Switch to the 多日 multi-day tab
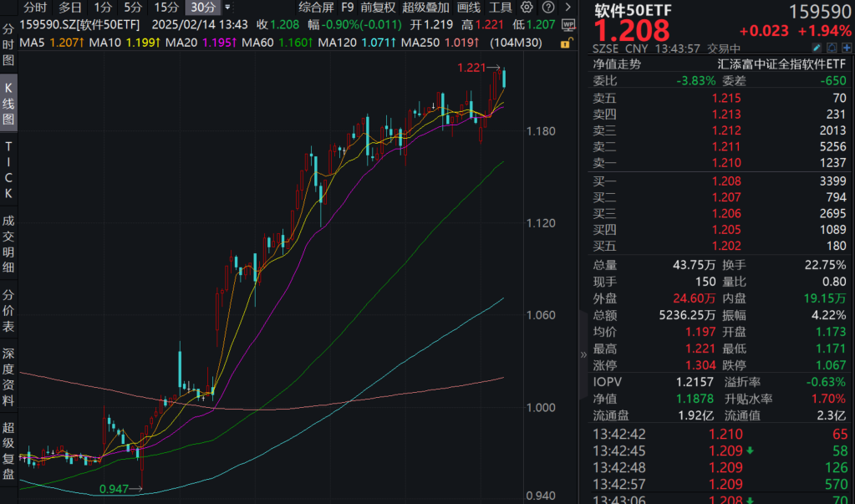 click(69, 8)
